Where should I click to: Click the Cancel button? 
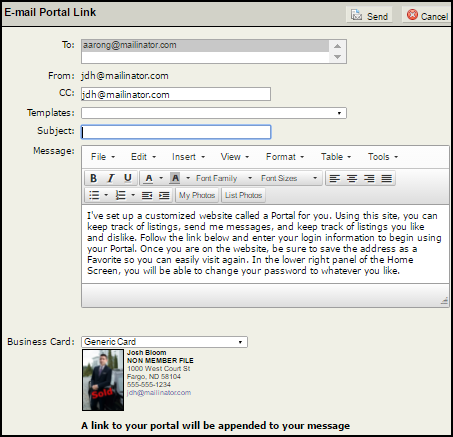(x=427, y=15)
